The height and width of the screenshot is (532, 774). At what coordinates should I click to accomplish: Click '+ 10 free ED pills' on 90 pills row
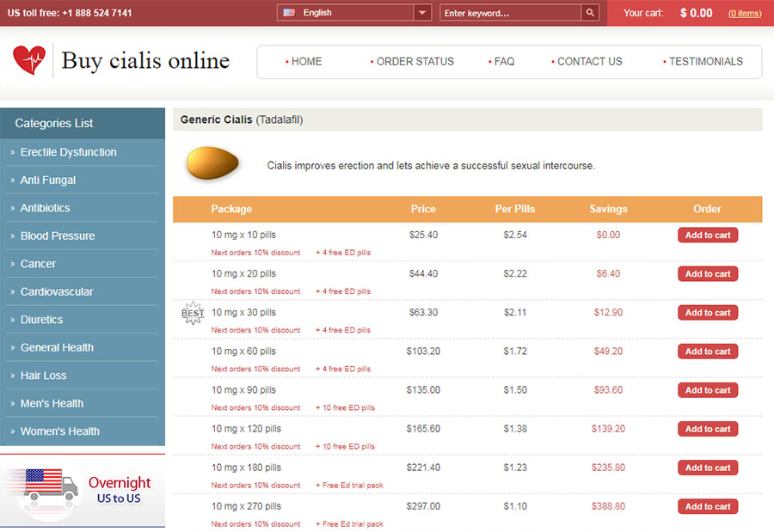click(x=345, y=407)
